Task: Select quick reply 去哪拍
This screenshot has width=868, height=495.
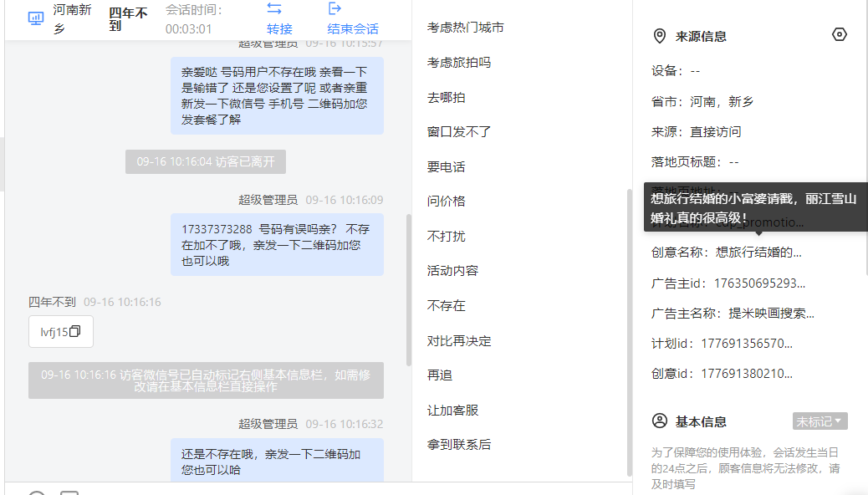Action: click(447, 98)
